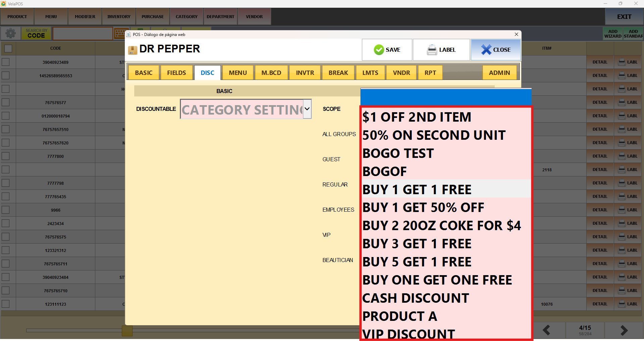Choose CASH DISCOUNT from the list
This screenshot has height=341, width=644.
415,298
